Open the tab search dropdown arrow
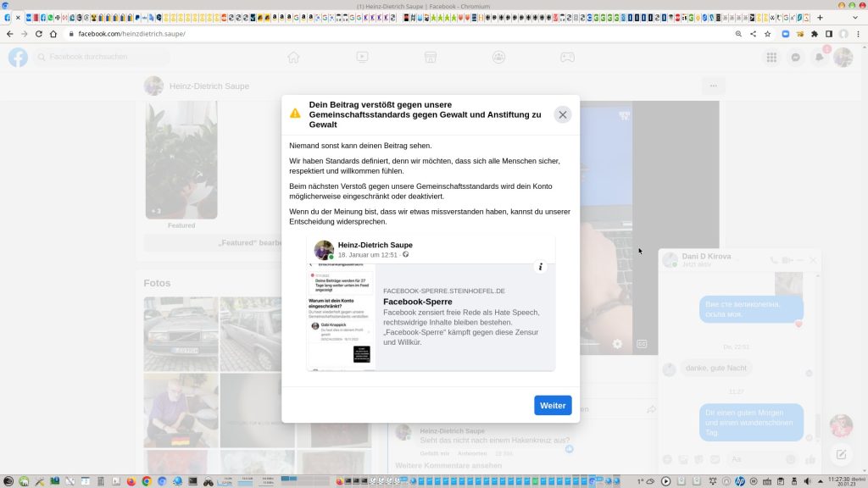The image size is (868, 488). (x=855, y=18)
